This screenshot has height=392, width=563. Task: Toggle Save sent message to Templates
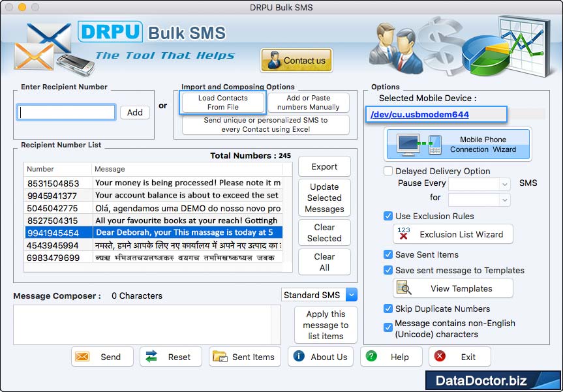click(388, 270)
